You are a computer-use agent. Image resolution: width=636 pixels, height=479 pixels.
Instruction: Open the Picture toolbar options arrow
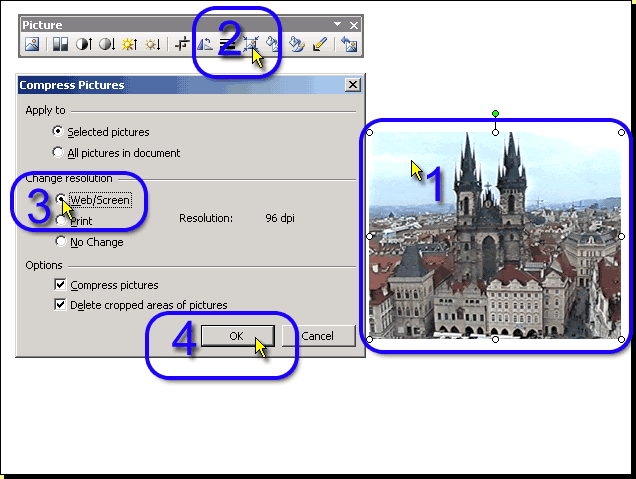point(337,25)
